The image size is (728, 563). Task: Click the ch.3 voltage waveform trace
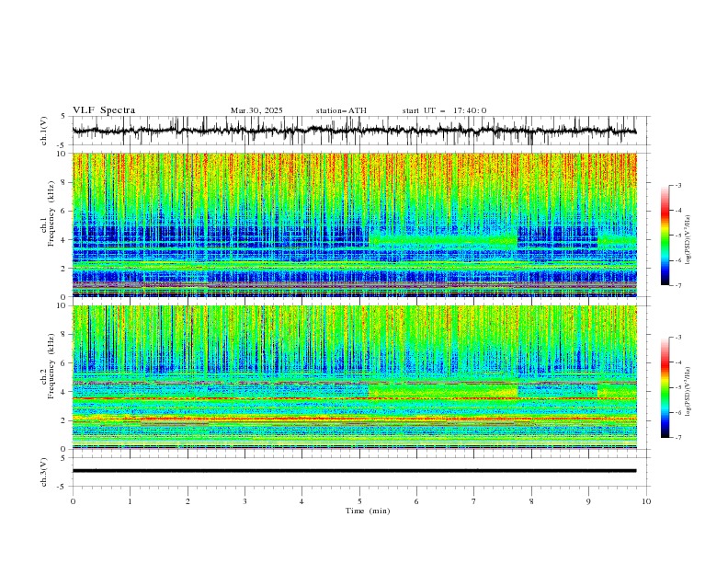click(354, 471)
